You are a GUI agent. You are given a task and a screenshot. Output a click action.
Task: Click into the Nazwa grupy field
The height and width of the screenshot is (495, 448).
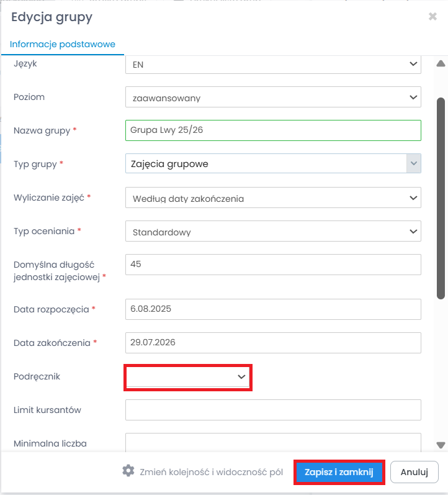(x=273, y=130)
